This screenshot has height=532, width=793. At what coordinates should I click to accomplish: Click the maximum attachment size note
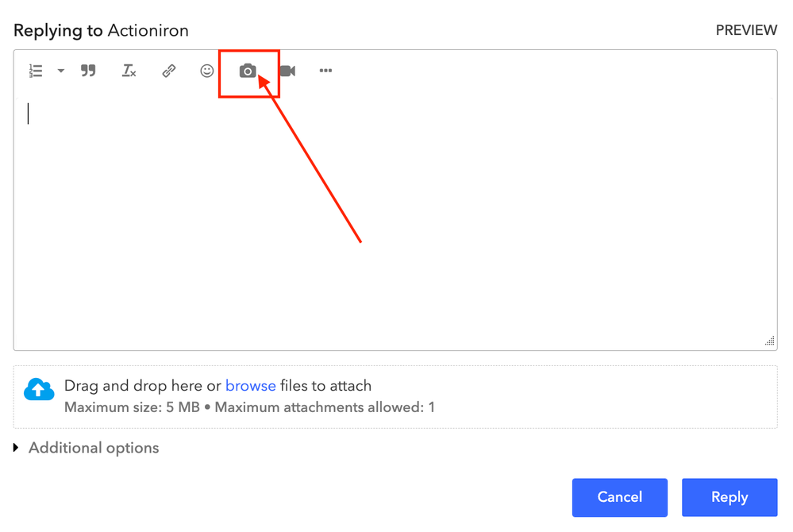(249, 408)
